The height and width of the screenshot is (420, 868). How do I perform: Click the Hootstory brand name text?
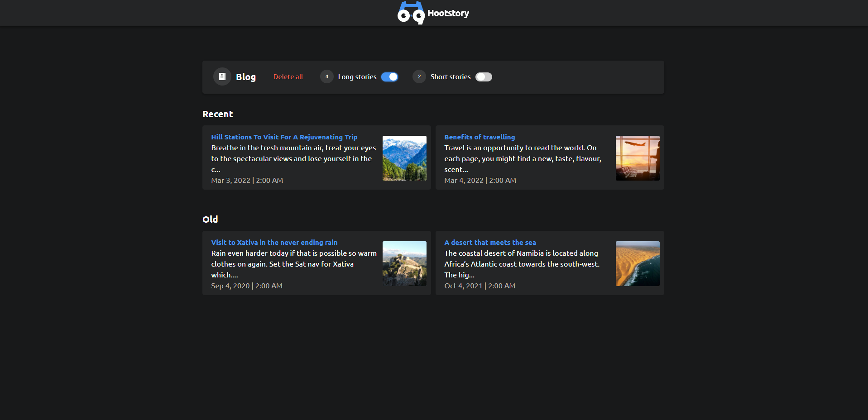point(448,14)
